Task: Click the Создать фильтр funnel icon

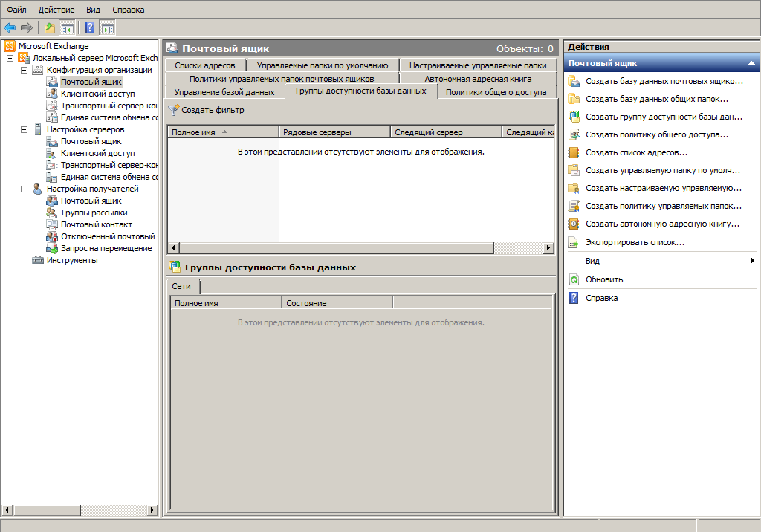Action: pyautogui.click(x=173, y=110)
